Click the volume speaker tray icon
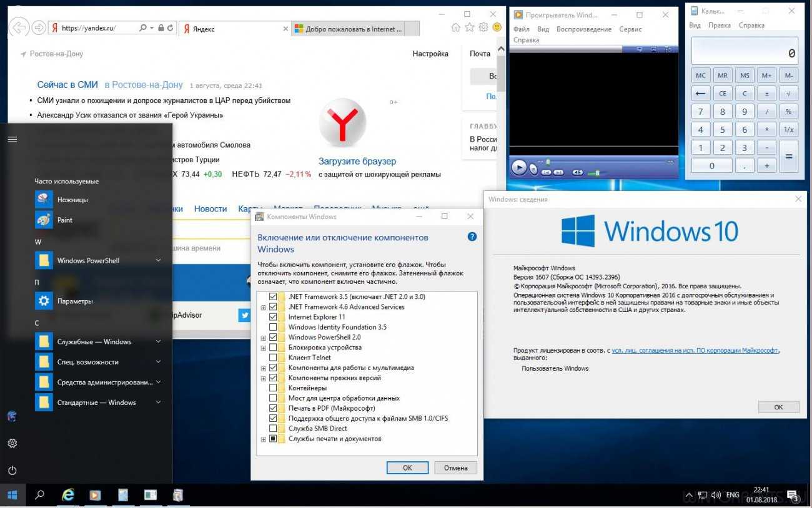812x508 pixels. [716, 495]
